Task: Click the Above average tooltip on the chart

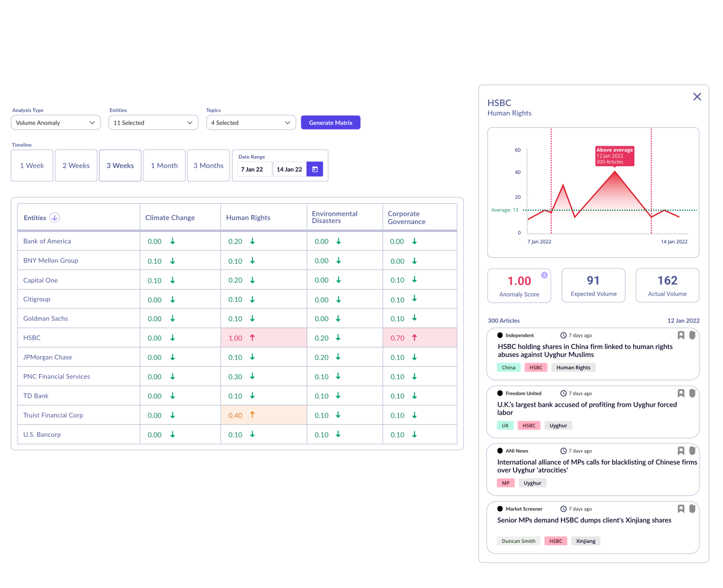Action: pos(615,156)
